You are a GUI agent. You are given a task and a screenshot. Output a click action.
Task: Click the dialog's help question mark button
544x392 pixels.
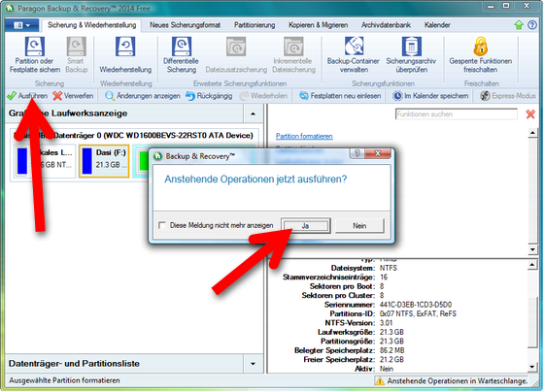click(357, 153)
